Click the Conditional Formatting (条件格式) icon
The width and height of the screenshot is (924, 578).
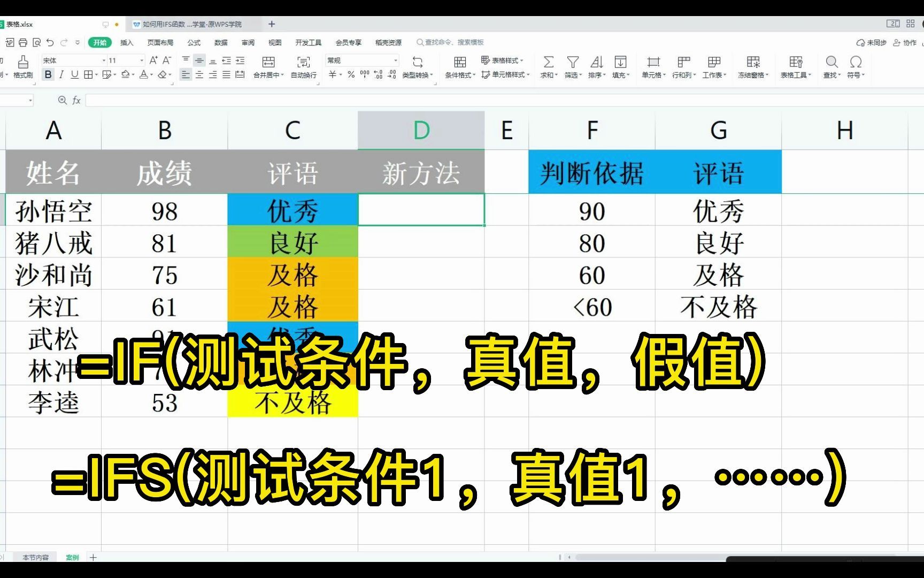click(460, 62)
